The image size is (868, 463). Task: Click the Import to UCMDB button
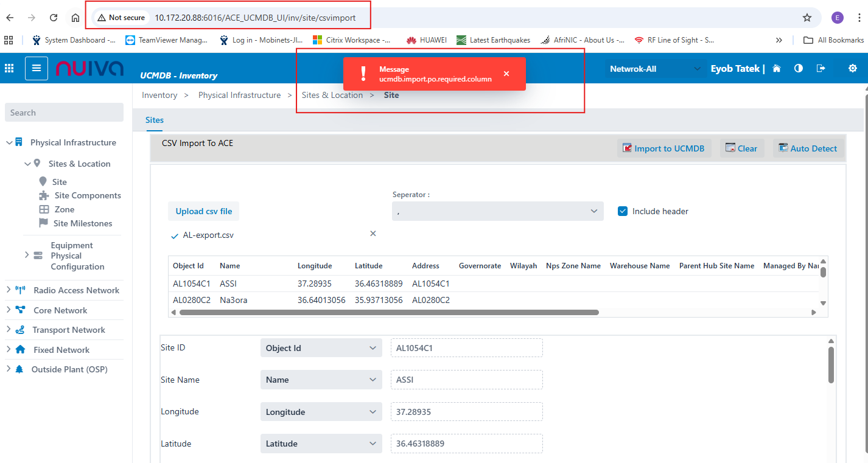(663, 148)
